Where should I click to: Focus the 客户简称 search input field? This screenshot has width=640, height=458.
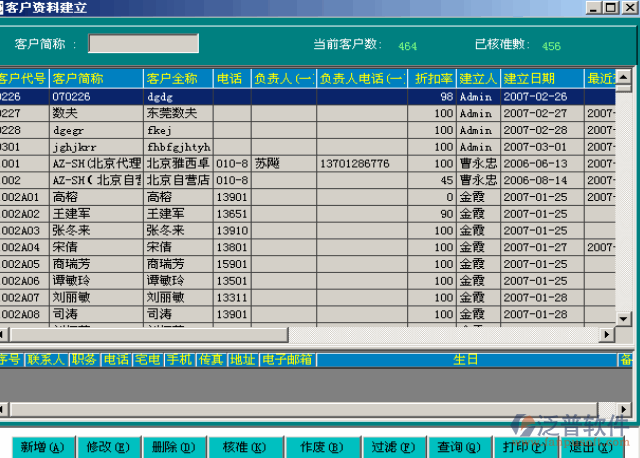(x=143, y=44)
